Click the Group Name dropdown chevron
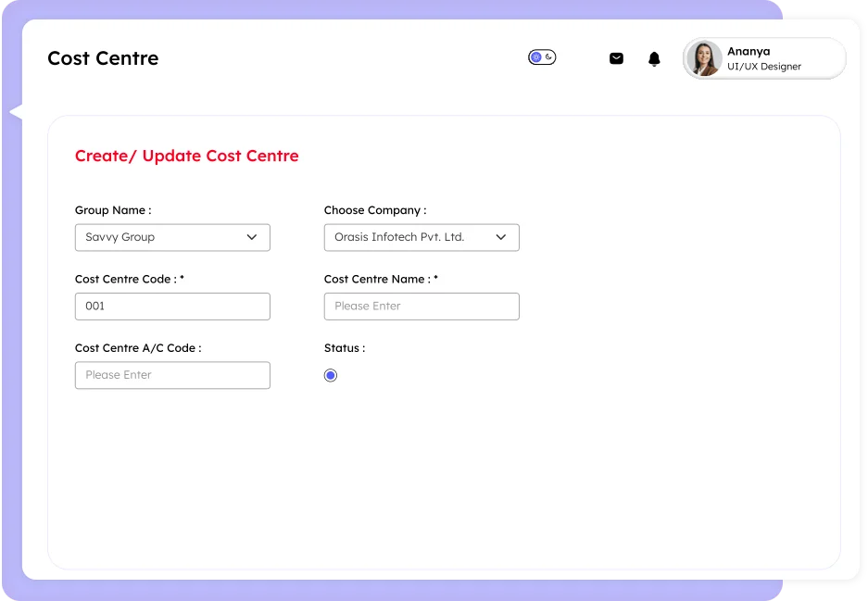 251,237
